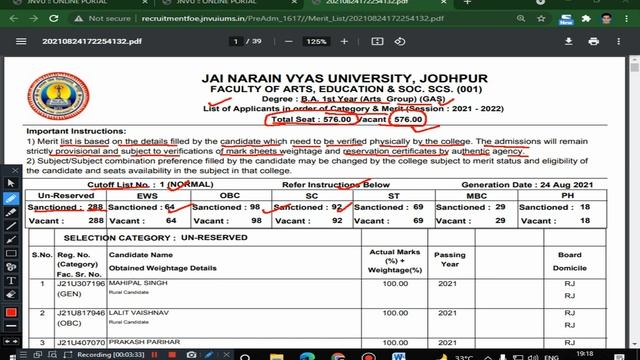
Task: Open a new browser tab
Action: pyautogui.click(x=467, y=2)
